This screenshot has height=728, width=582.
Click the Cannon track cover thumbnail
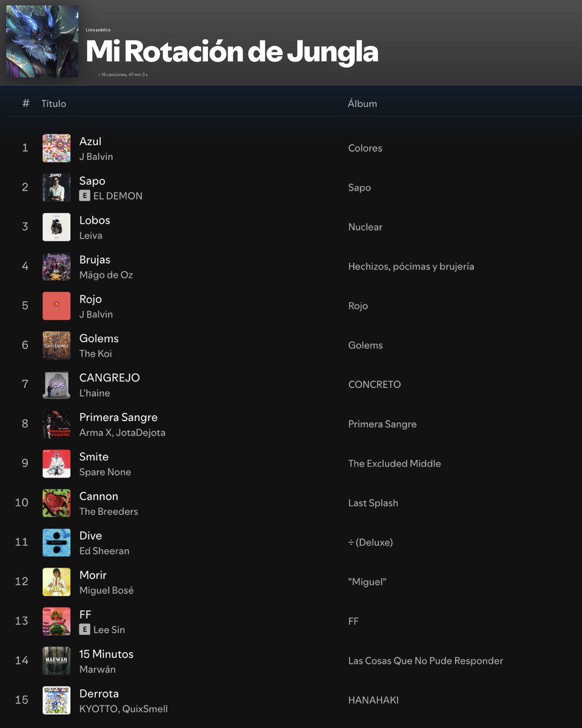(56, 503)
